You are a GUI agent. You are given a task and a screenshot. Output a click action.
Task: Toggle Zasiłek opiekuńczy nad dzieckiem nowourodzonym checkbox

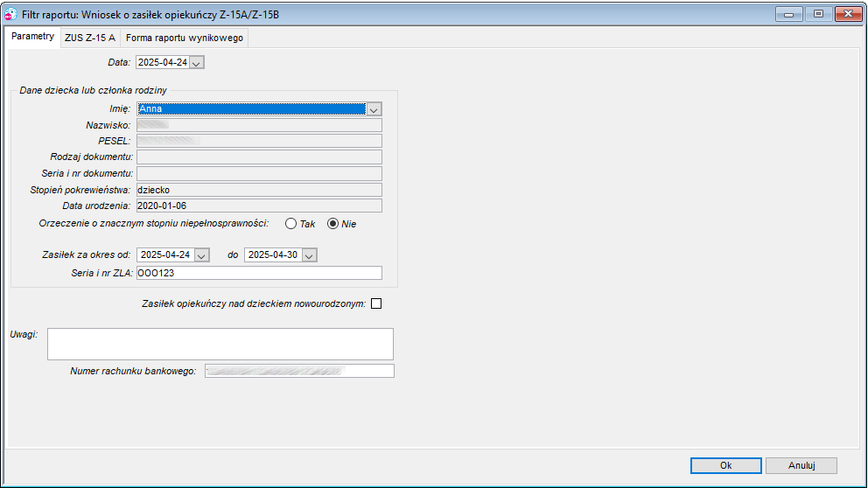coord(376,303)
